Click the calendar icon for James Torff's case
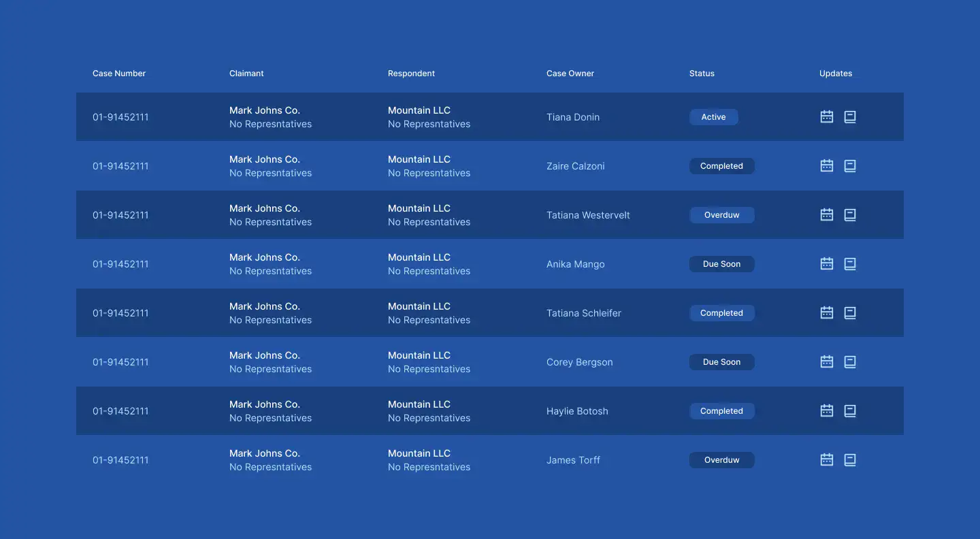This screenshot has width=980, height=539. point(827,459)
